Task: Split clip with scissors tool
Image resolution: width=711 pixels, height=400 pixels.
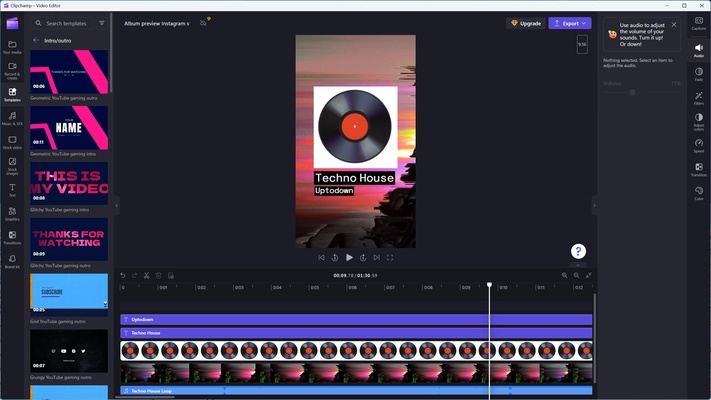Action: coord(146,275)
